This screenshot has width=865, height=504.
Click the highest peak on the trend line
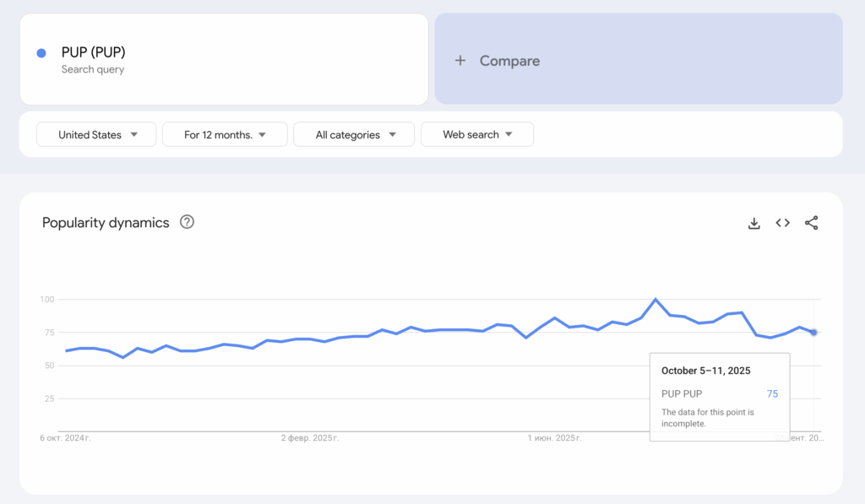(x=656, y=299)
